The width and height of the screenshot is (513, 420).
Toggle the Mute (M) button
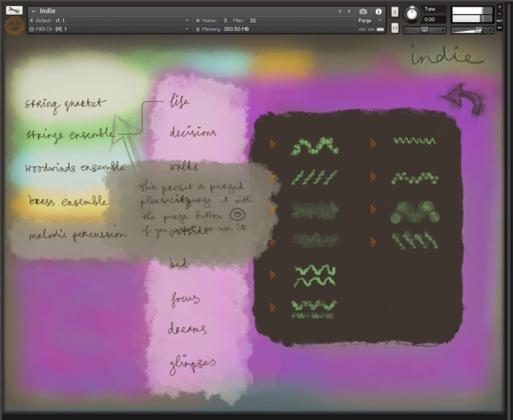pos(395,28)
